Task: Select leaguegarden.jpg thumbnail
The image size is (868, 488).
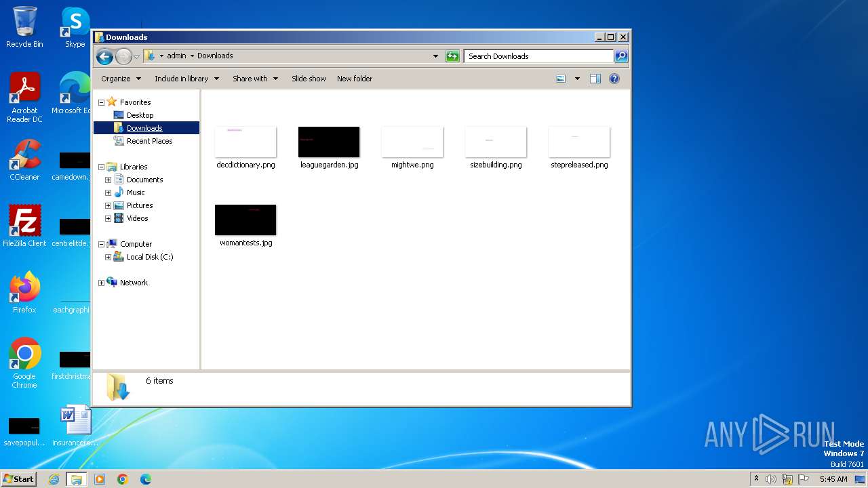Action: [329, 142]
